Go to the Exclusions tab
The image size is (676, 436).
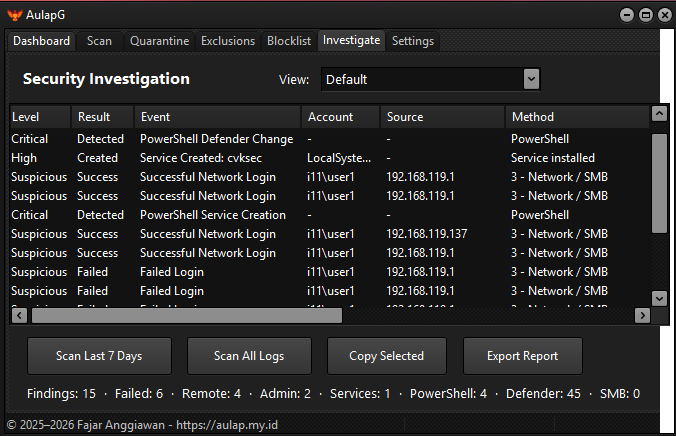coord(228,41)
